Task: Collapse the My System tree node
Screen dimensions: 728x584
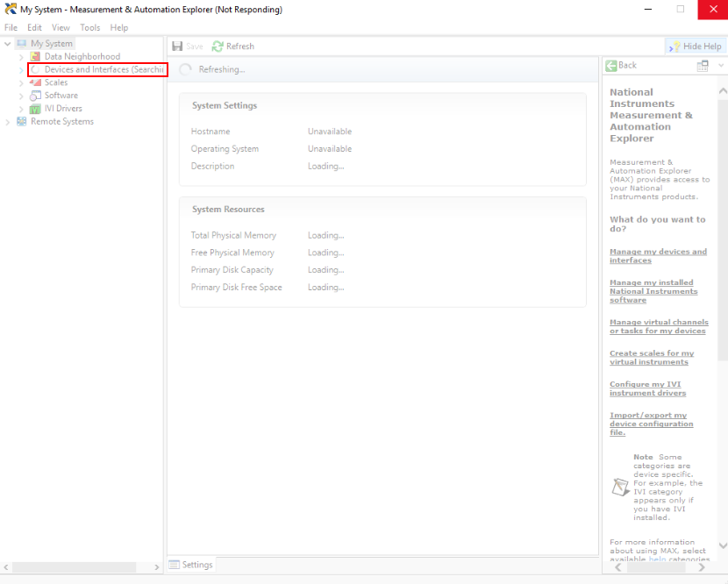Action: coord(7,44)
